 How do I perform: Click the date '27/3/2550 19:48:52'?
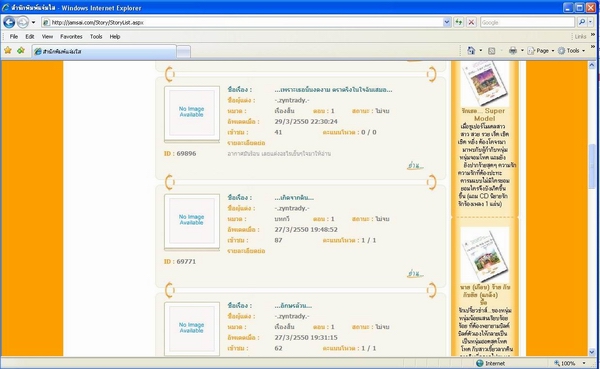pos(306,230)
